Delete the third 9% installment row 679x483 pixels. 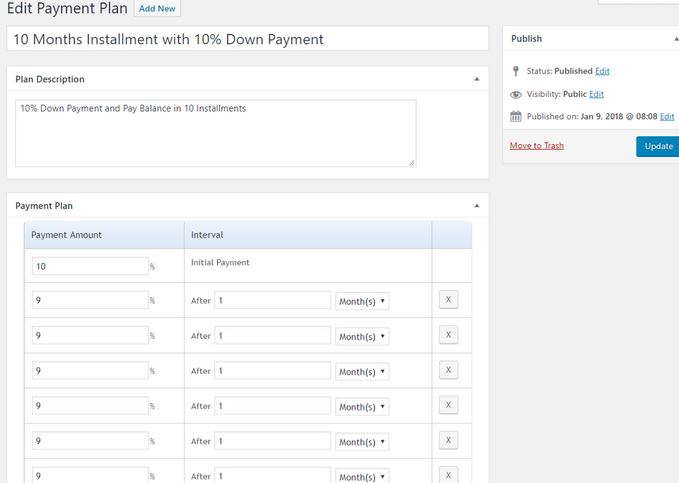coord(449,370)
